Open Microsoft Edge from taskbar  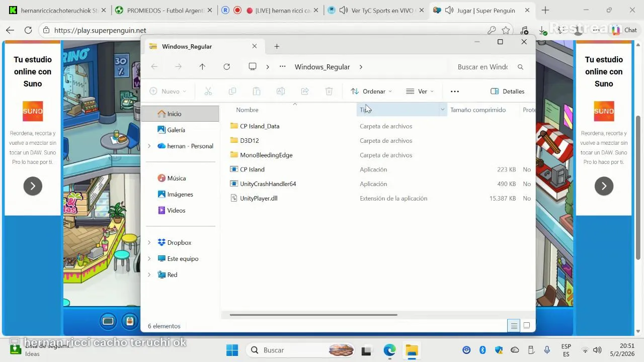tap(389, 350)
